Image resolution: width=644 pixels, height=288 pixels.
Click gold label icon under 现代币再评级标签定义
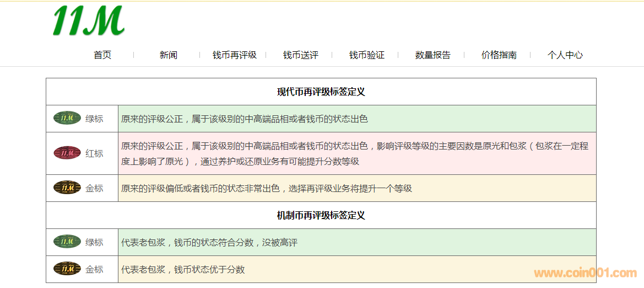click(67, 188)
